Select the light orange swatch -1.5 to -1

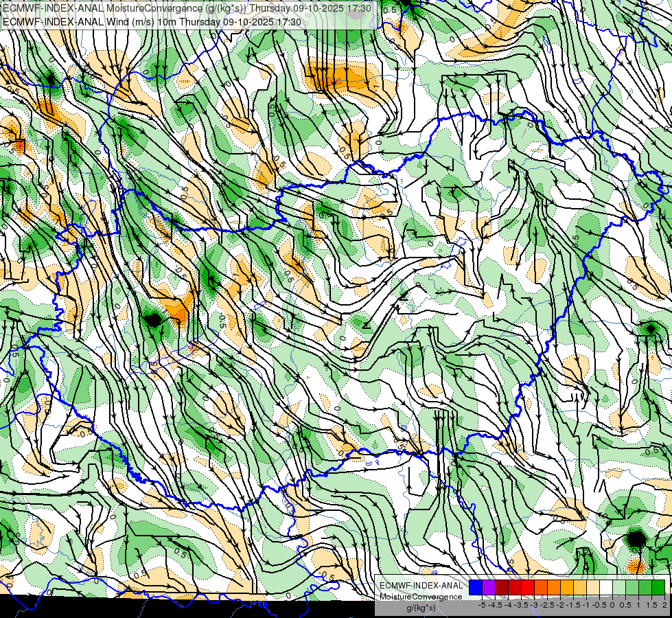pos(580,587)
